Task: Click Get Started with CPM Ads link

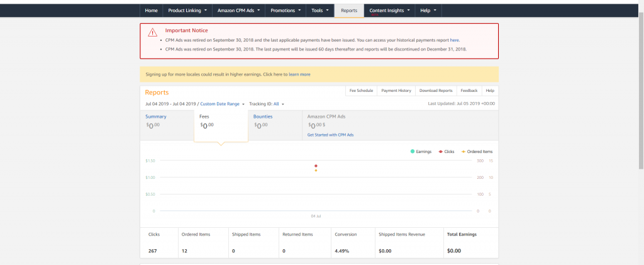Action: coord(330,135)
